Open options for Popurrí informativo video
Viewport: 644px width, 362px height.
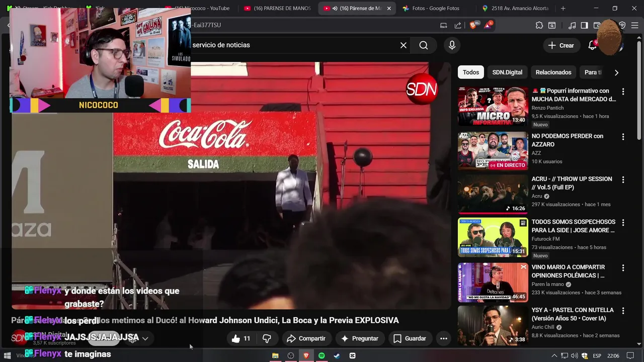(623, 92)
